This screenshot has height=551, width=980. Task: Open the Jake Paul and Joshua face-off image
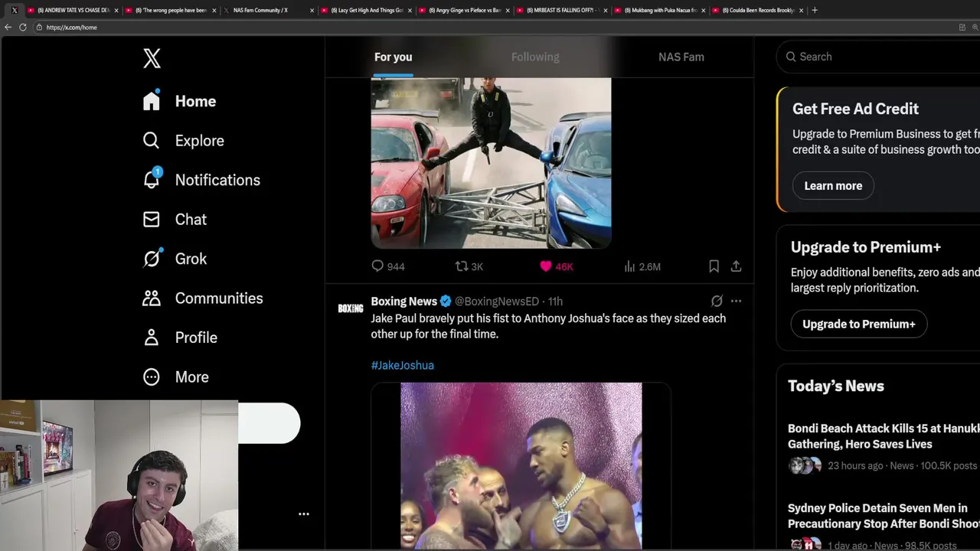click(521, 466)
